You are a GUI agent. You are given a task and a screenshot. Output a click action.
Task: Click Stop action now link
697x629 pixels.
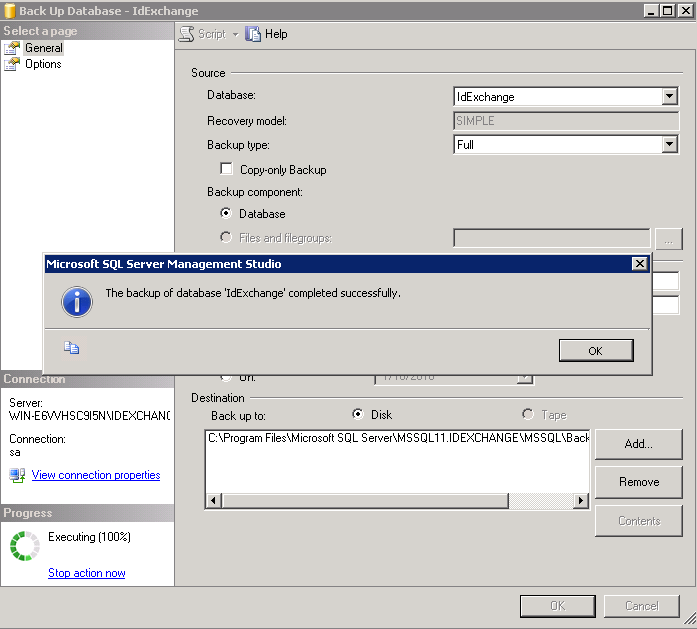point(87,573)
